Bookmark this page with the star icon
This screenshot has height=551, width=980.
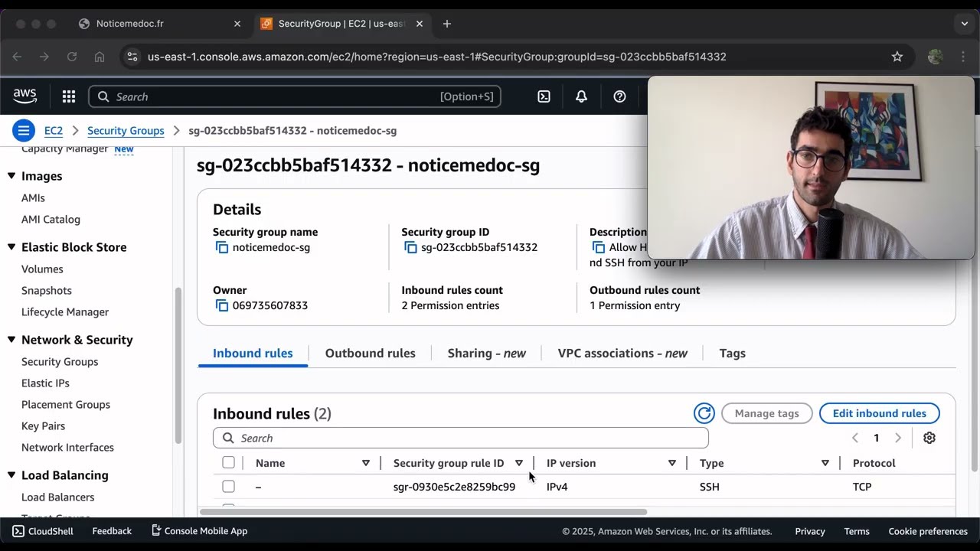coord(897,57)
